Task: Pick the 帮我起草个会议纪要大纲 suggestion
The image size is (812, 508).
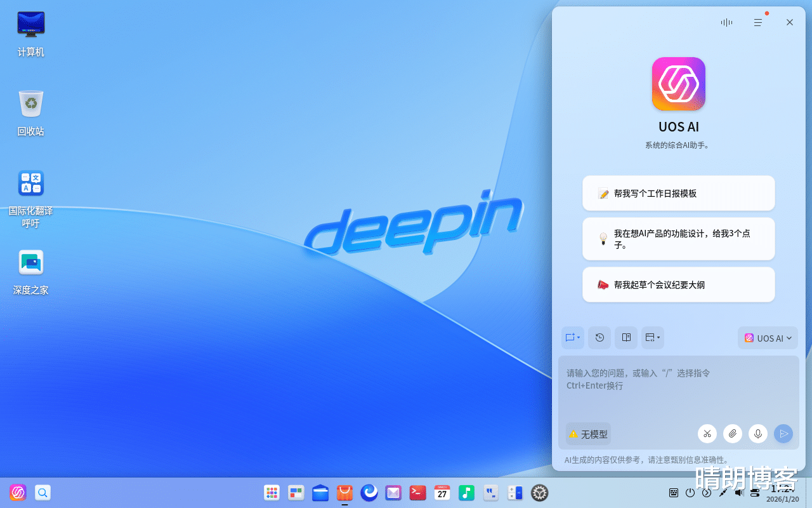Action: 679,284
